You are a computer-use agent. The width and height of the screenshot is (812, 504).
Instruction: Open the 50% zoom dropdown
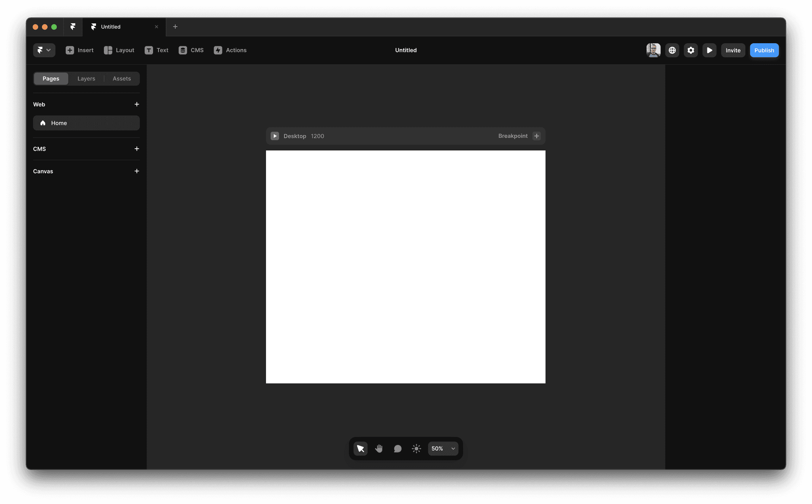[x=443, y=448]
